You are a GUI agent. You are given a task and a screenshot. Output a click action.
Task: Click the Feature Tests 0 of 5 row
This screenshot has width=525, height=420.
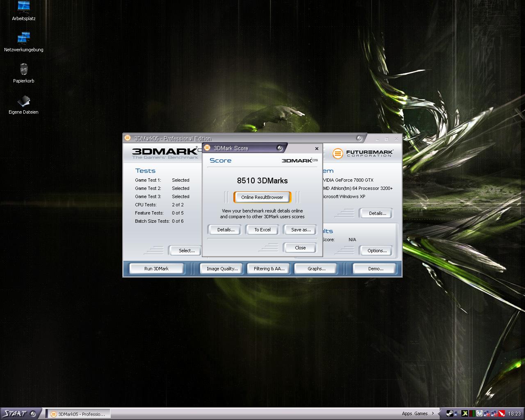pos(159,213)
